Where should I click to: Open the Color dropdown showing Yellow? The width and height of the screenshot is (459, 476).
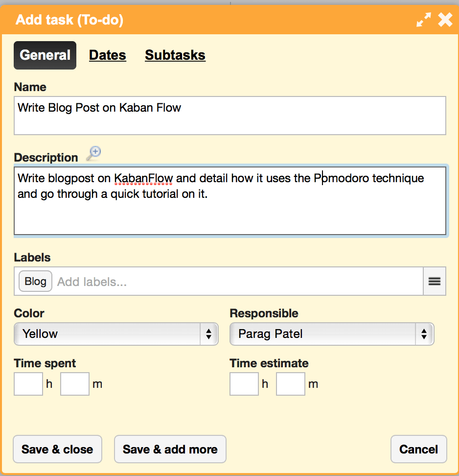point(116,334)
